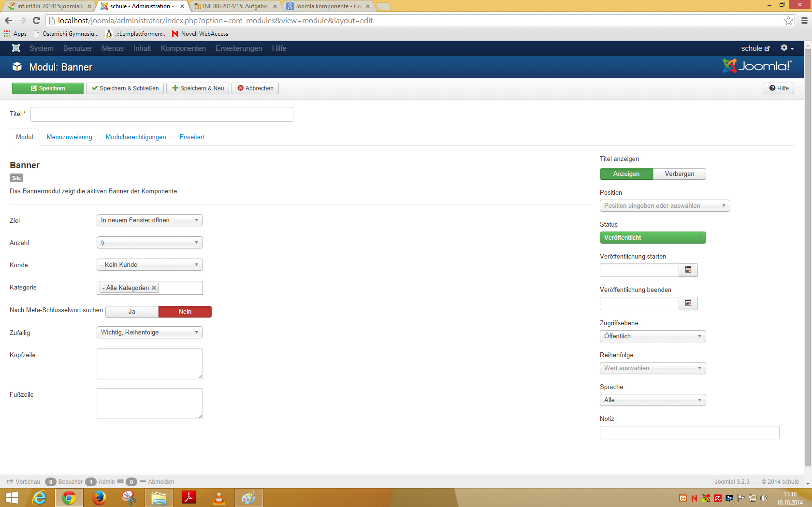
Task: Open VLC media player from taskbar
Action: [218, 497]
